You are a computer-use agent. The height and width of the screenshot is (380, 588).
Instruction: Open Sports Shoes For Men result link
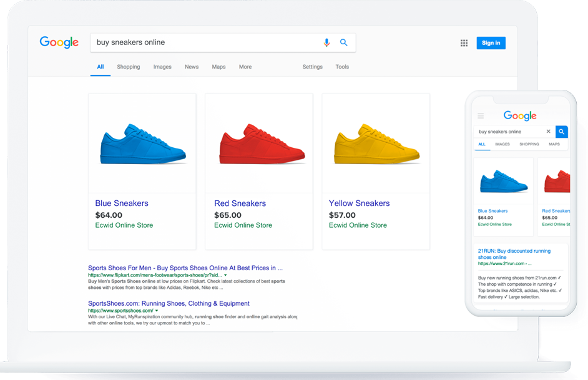click(185, 268)
